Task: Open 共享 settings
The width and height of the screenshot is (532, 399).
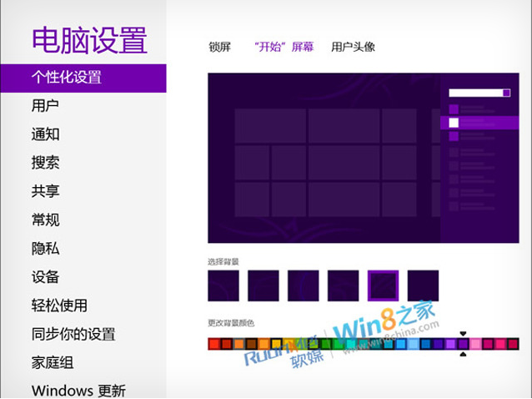Action: [45, 191]
